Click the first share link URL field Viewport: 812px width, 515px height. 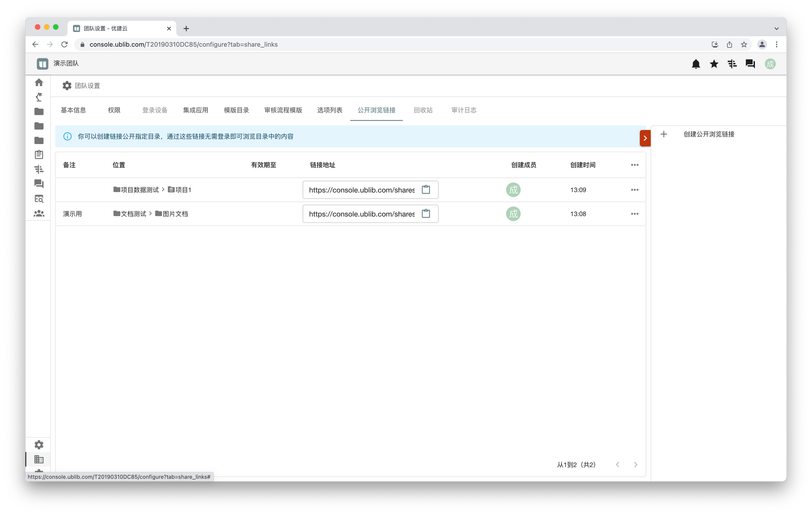pyautogui.click(x=361, y=190)
